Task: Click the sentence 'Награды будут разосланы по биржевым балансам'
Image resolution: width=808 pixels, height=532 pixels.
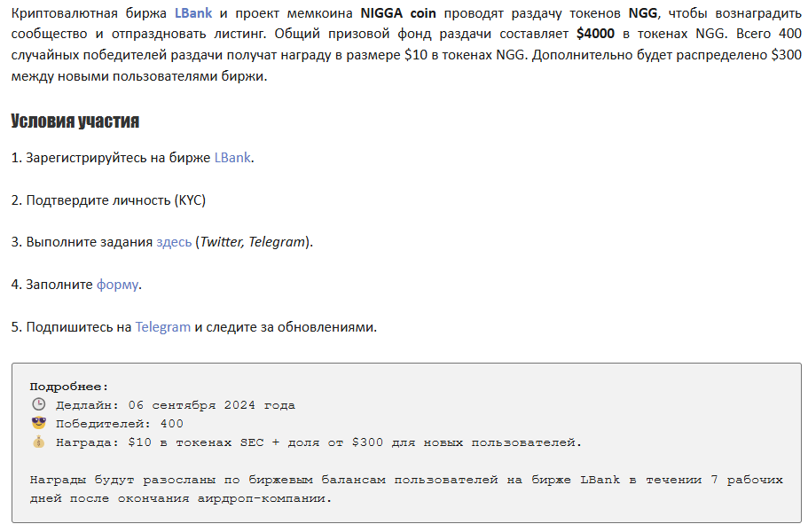Action: (x=406, y=489)
